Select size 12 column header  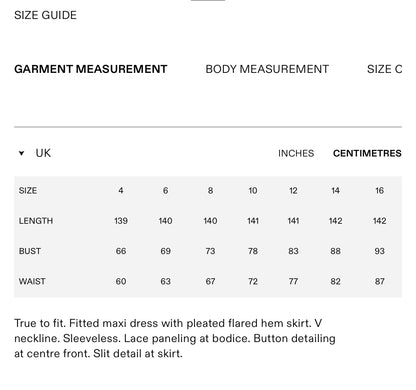(293, 190)
